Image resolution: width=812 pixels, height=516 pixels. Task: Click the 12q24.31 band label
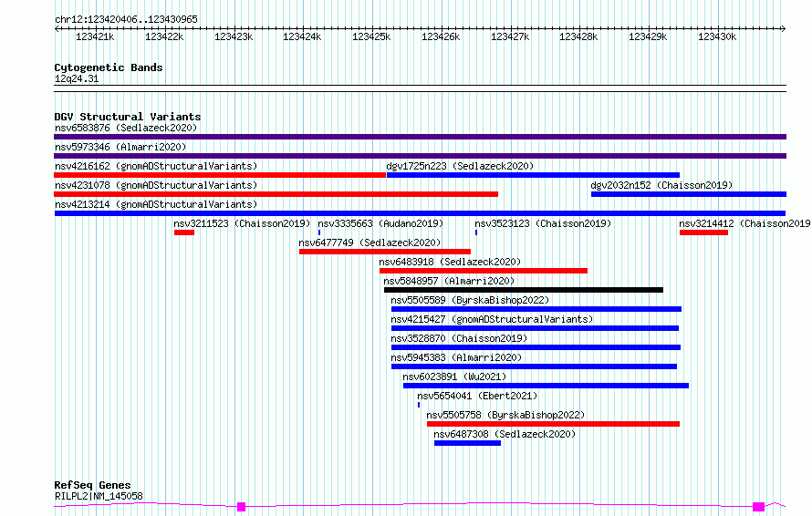click(x=77, y=78)
